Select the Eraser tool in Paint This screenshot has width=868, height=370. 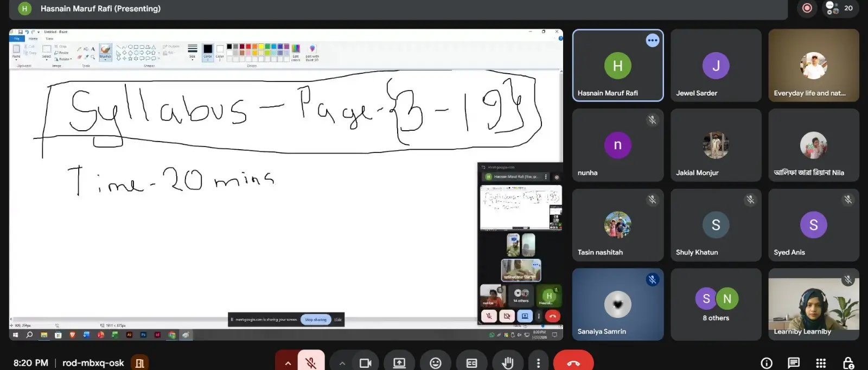point(79,57)
